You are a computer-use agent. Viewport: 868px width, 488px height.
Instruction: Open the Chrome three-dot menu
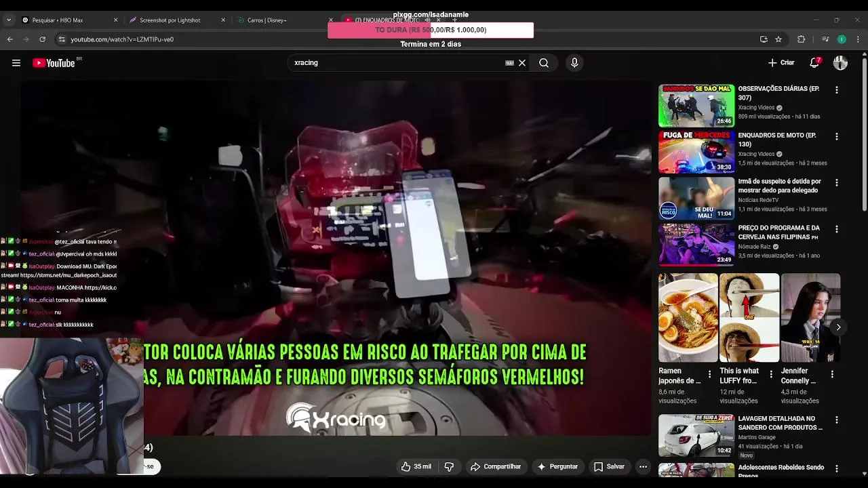point(858,39)
